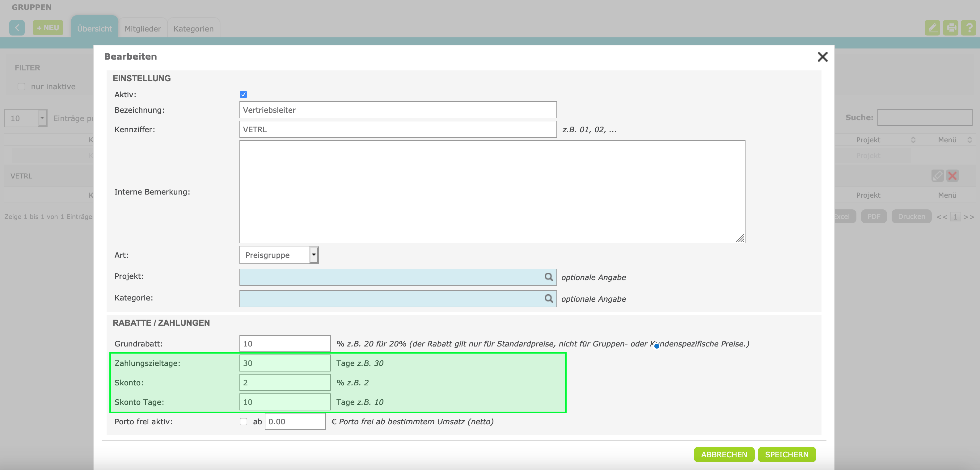Image resolution: width=980 pixels, height=470 pixels.
Task: Switch to the Kategorien tab
Action: [x=193, y=28]
